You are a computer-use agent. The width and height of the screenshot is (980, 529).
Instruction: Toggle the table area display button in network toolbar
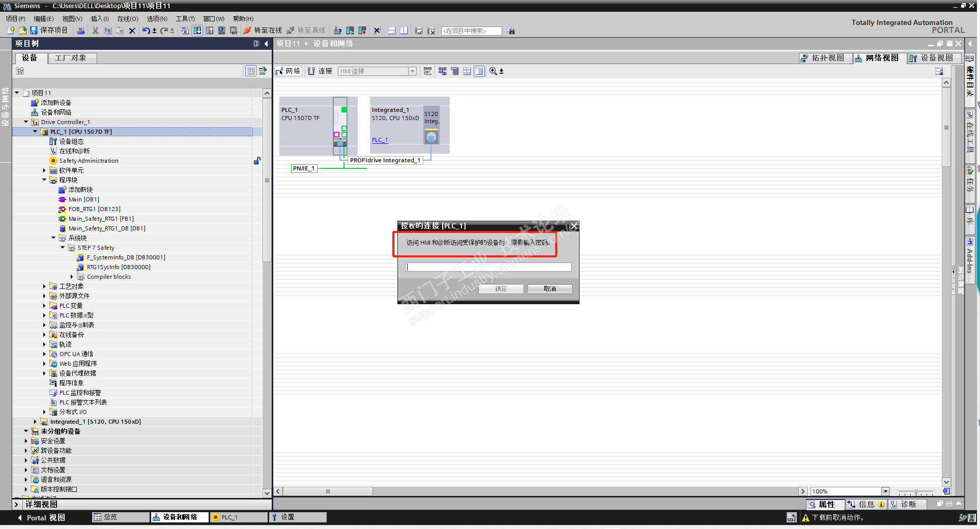click(479, 71)
